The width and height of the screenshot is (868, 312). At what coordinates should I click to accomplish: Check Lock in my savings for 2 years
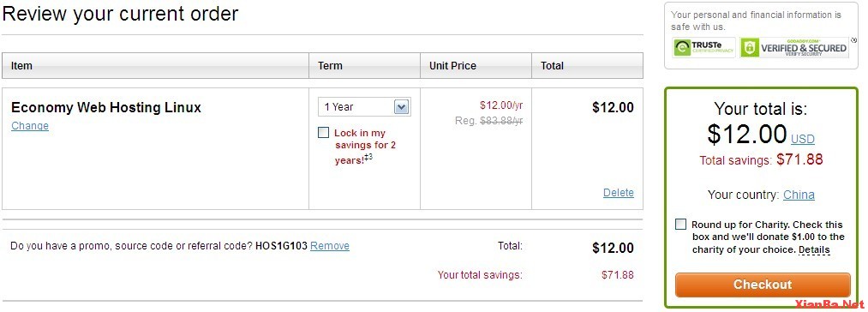[323, 133]
